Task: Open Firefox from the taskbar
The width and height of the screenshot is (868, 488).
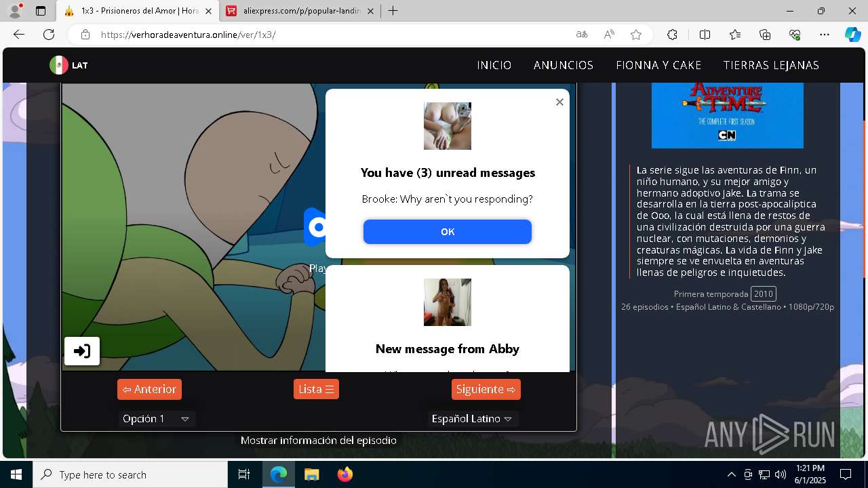Action: [345, 474]
